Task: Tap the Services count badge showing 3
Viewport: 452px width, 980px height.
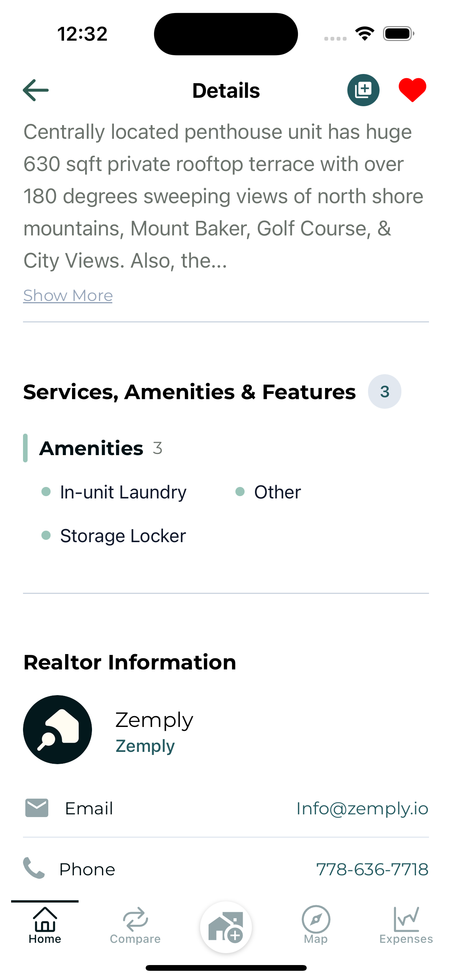Action: 385,391
